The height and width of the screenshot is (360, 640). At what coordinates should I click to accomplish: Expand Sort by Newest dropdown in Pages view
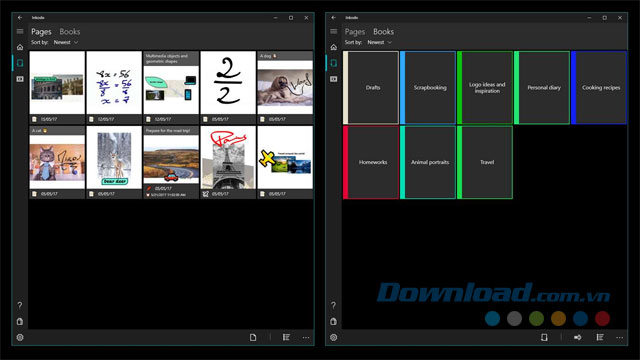pyautogui.click(x=66, y=42)
